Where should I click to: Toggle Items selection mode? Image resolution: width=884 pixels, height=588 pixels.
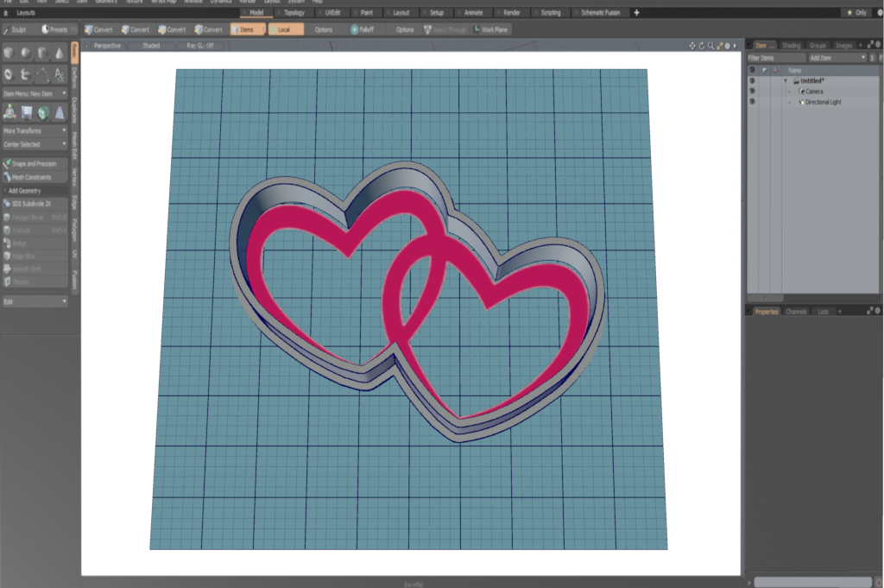[248, 29]
